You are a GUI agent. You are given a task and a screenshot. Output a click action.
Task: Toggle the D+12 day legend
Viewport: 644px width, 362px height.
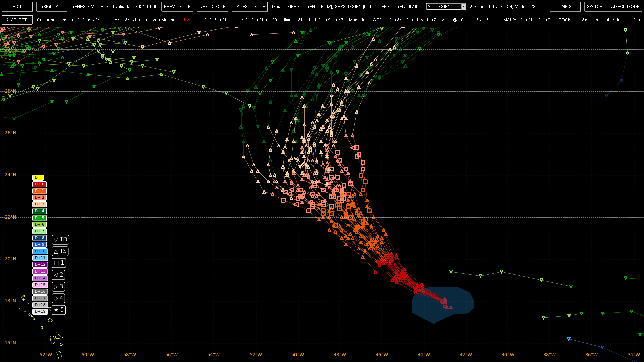40,265
